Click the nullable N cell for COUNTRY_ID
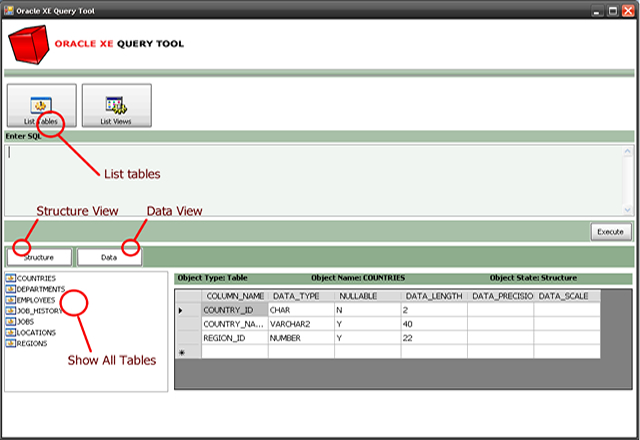 pyautogui.click(x=368, y=310)
